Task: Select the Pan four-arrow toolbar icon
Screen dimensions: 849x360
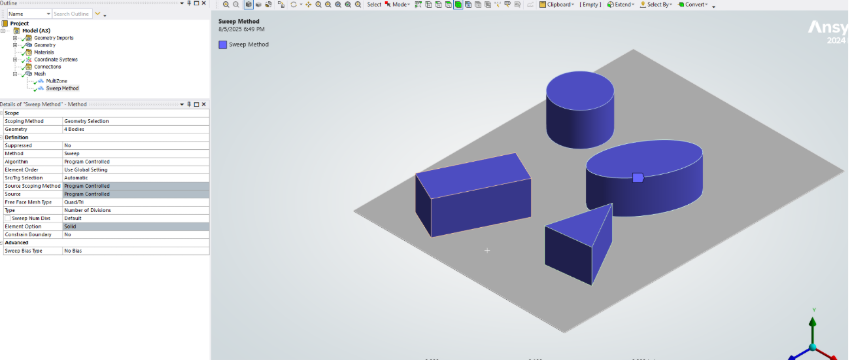Action: [308, 4]
